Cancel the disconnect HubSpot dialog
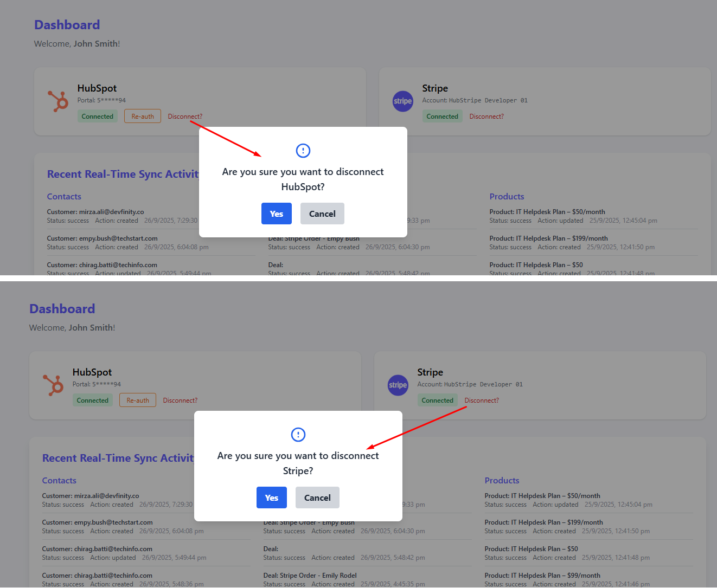This screenshot has width=717, height=588. click(x=322, y=214)
